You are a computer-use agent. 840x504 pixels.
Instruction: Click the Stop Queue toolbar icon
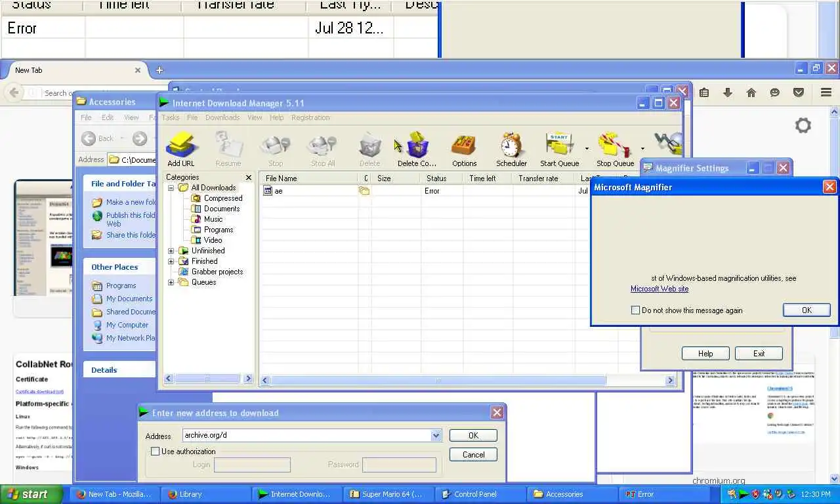coord(615,148)
